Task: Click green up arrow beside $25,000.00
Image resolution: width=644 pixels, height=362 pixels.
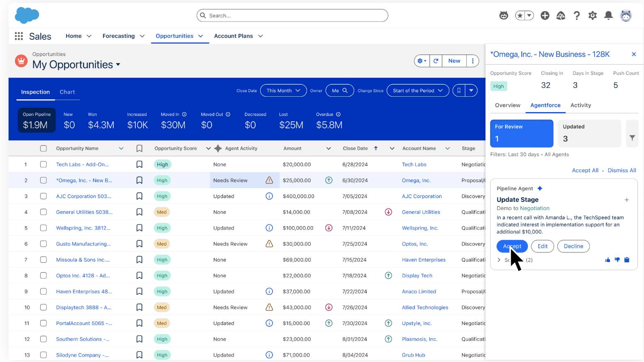Action: 329,180
